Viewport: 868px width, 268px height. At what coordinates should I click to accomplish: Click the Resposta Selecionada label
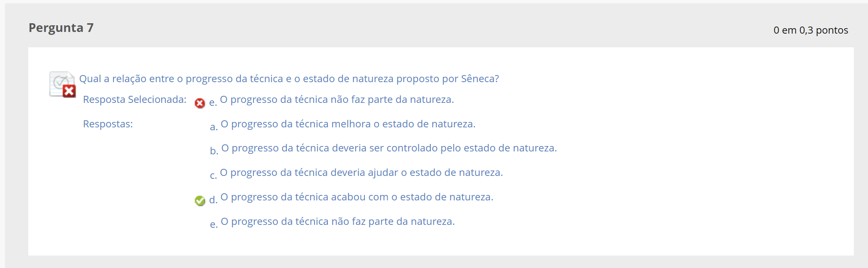coord(135,100)
